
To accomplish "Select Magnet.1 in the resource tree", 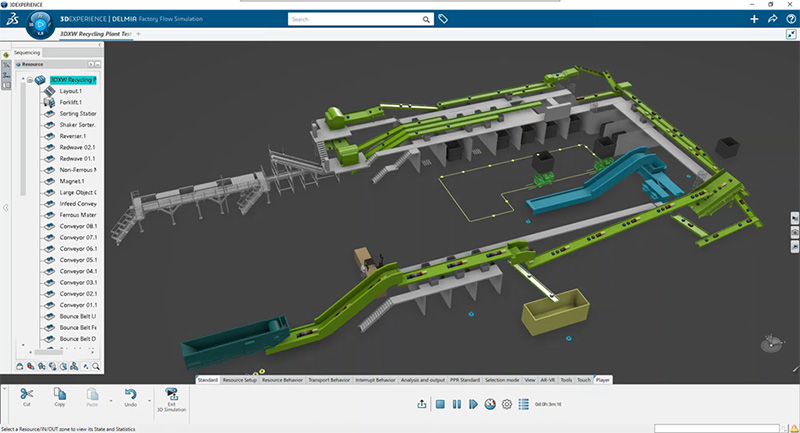I will (74, 181).
